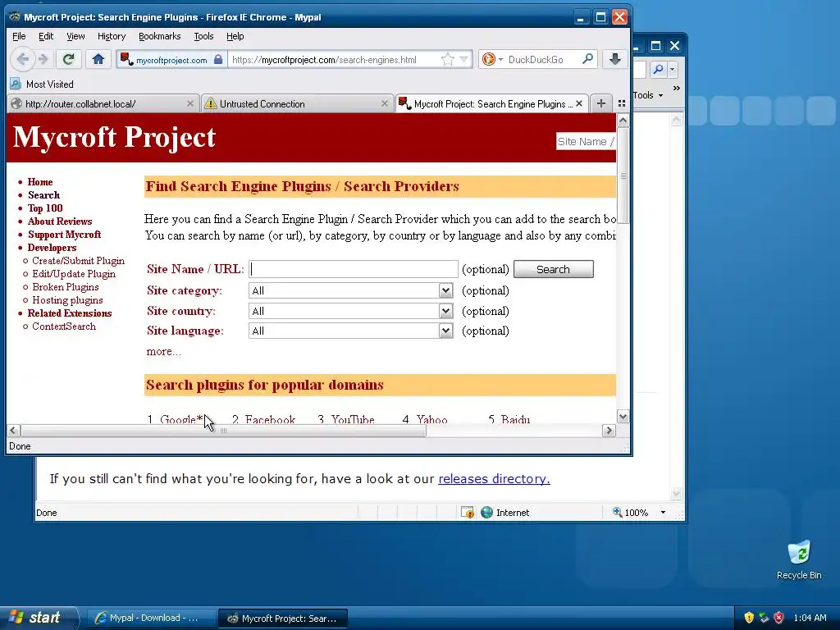Click the Site Name / URL input field
840x630 pixels.
pyautogui.click(x=354, y=269)
